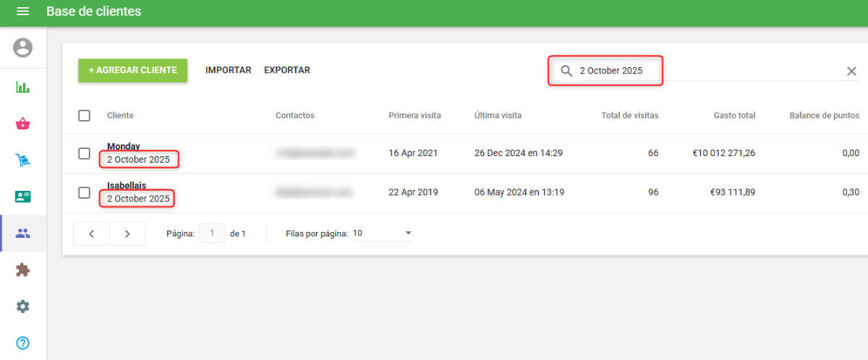Expand the rows per page dropdown

(x=408, y=233)
